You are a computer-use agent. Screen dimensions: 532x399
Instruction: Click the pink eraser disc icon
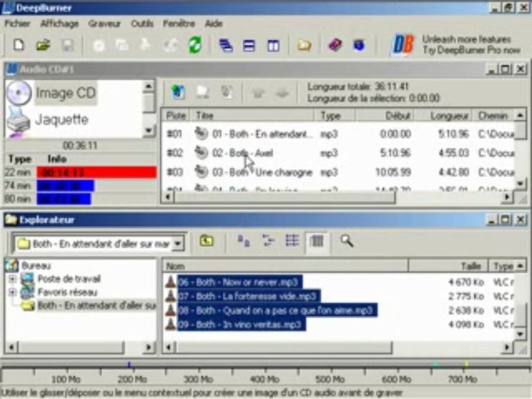[335, 45]
